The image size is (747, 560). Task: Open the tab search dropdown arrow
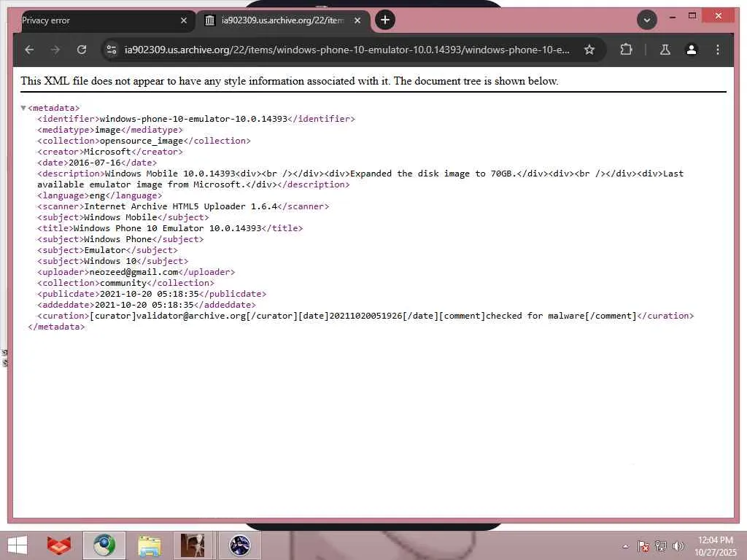click(647, 20)
